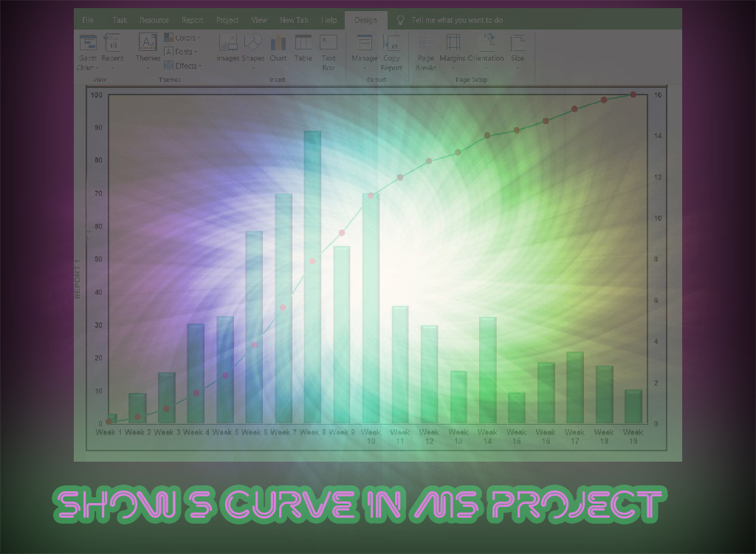
Task: Open the Gantt Chart view icon
Action: click(88, 42)
